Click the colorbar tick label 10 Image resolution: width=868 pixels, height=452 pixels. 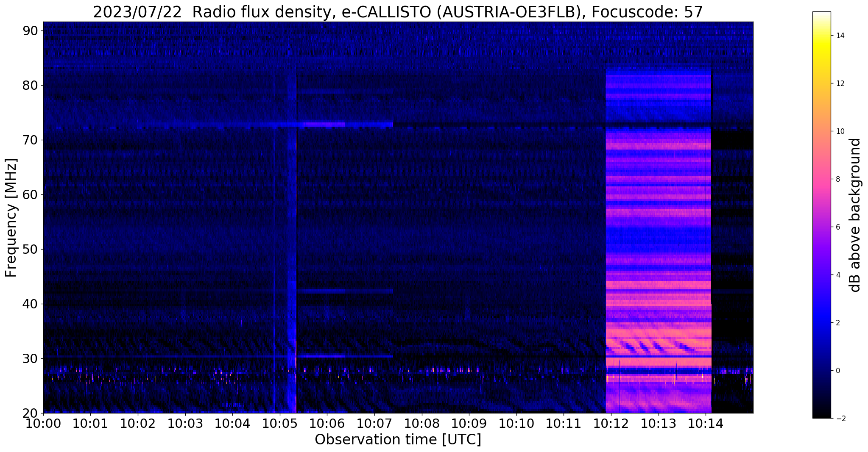point(840,131)
